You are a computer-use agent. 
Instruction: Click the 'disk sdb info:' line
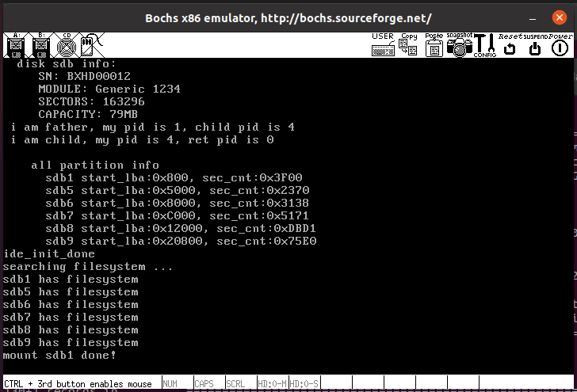click(67, 63)
